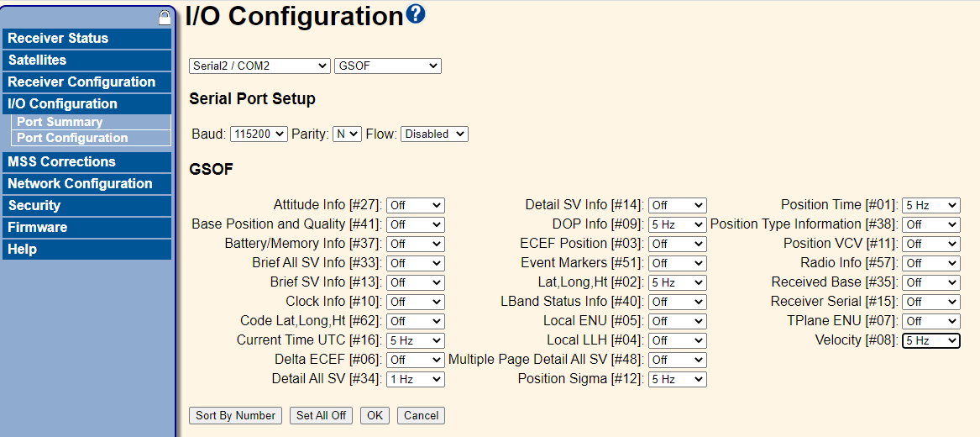Select Port Summary submenu item
Screen dimensions: 980x437
click(x=60, y=122)
